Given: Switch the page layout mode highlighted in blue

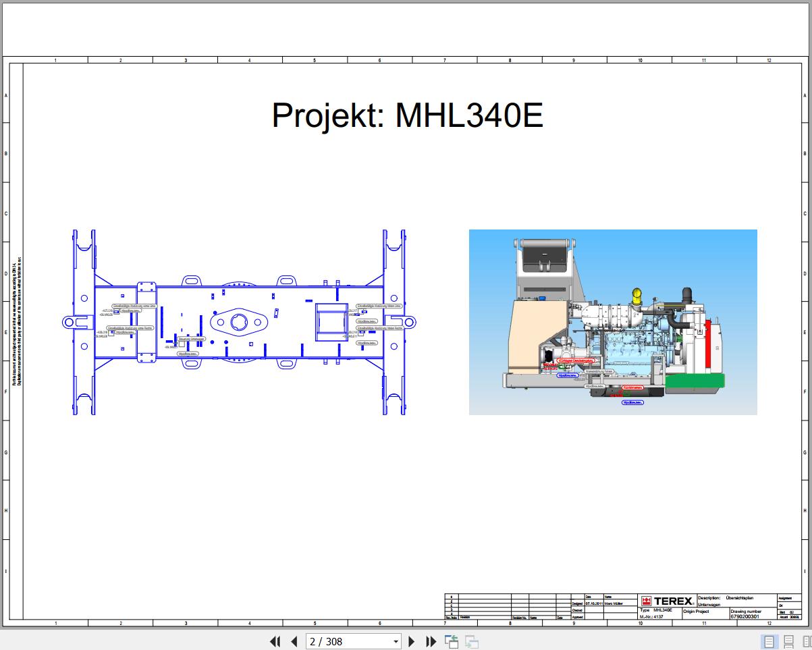Looking at the screenshot, I should pyautogui.click(x=768, y=640).
